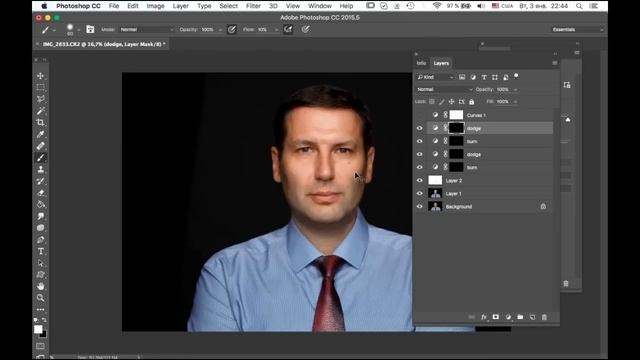Select the Brush tool in toolbar
The image size is (640, 360).
tap(40, 158)
